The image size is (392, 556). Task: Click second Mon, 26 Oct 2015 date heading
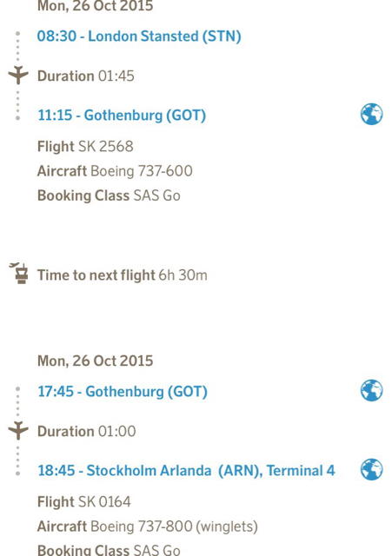coord(95,361)
